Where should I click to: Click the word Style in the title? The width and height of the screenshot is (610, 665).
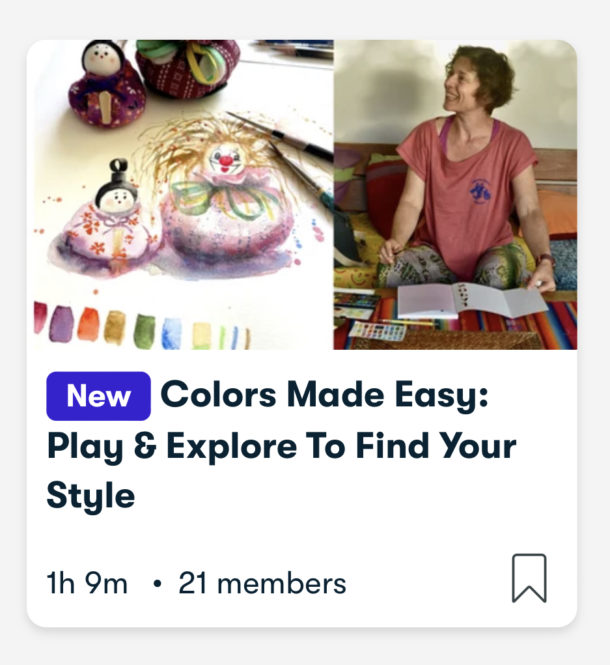tap(91, 496)
